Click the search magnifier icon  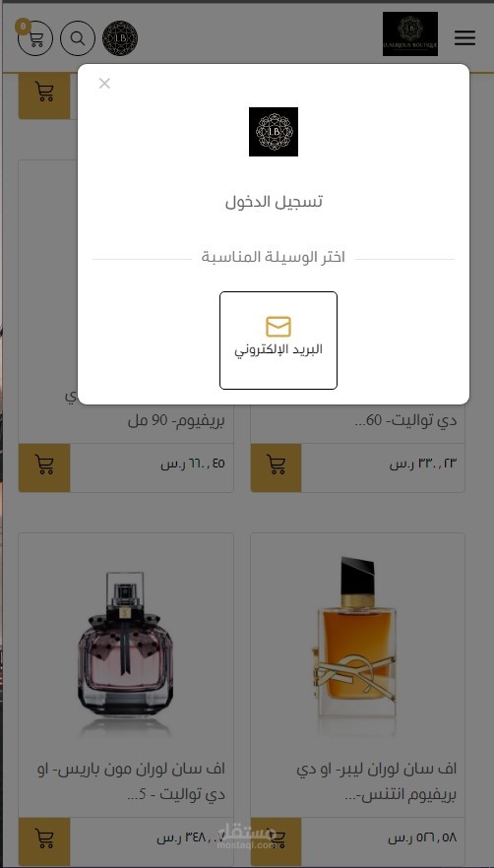[x=78, y=38]
